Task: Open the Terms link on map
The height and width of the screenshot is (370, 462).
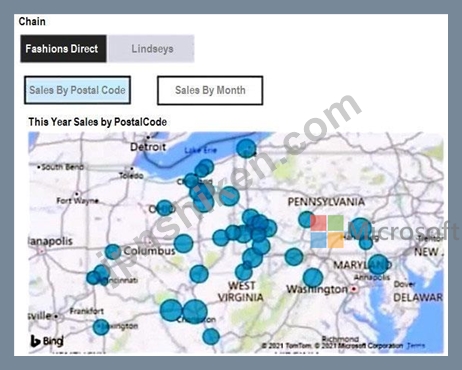Action: 416,345
